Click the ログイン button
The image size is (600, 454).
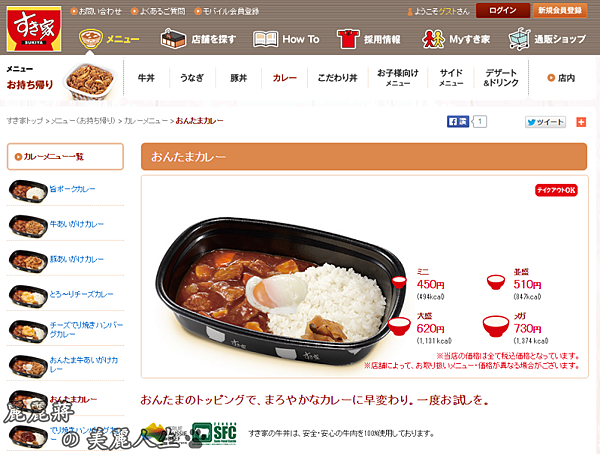[503, 11]
